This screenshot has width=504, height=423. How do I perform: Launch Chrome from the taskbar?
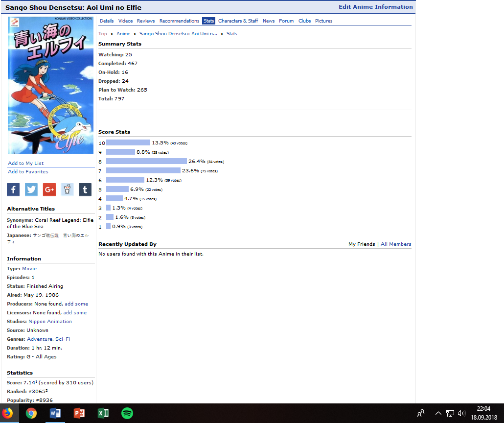[x=31, y=413]
